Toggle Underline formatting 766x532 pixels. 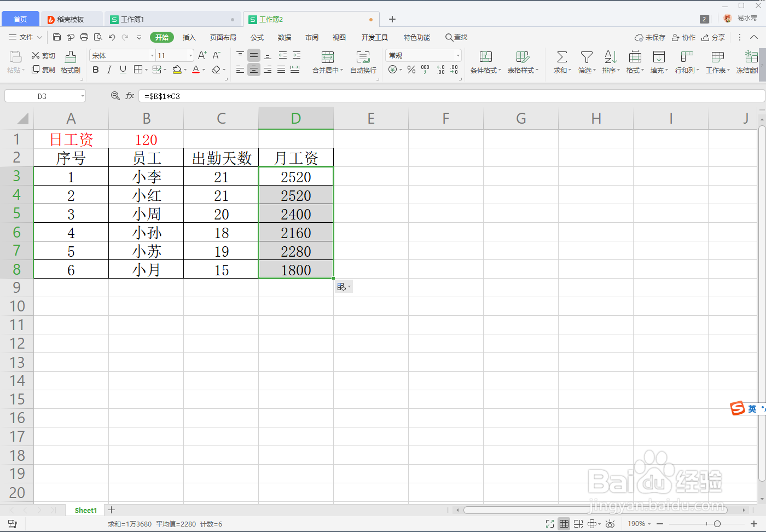123,70
